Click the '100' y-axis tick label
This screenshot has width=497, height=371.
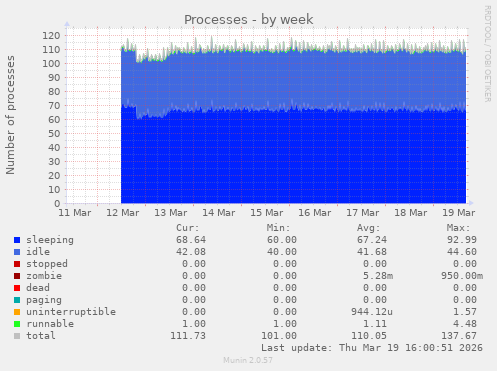coord(51,63)
